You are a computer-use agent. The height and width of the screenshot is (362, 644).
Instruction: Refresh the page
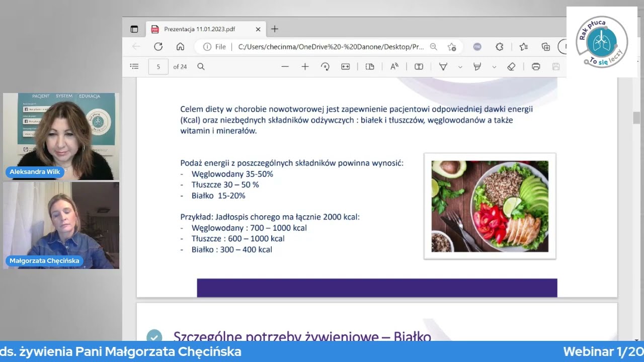(x=158, y=47)
